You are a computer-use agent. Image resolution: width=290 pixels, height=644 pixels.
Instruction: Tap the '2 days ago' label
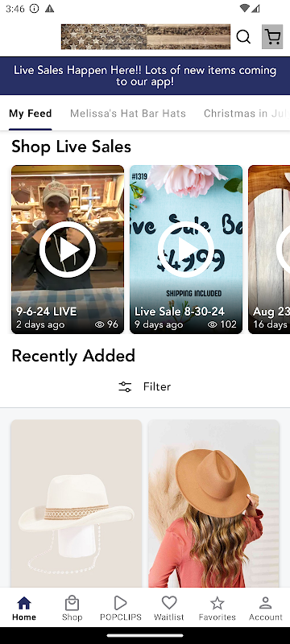(x=40, y=324)
